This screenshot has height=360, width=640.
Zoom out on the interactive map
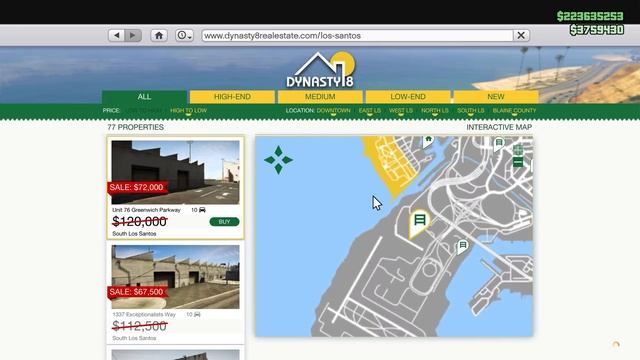pyautogui.click(x=518, y=162)
